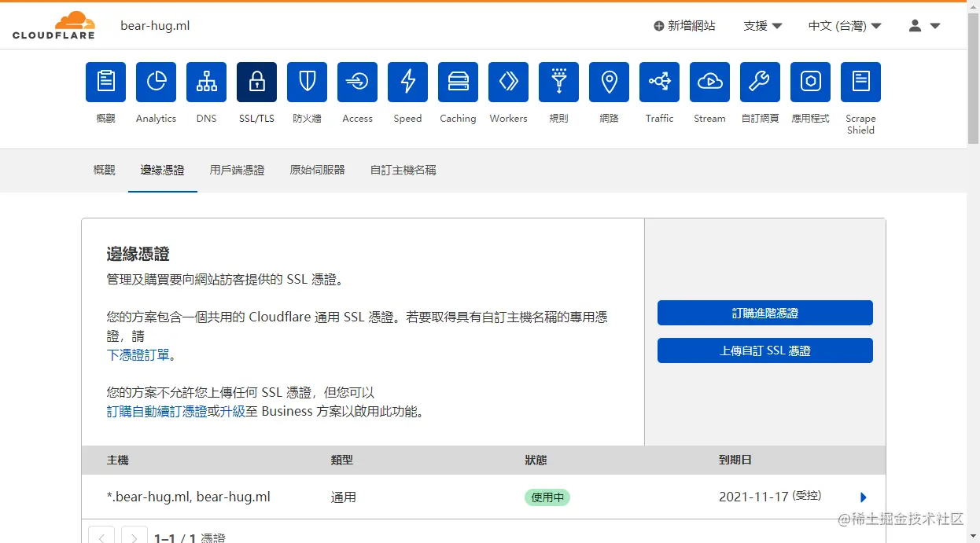Click the Cloudflare logo
980x543 pixels.
click(53, 25)
